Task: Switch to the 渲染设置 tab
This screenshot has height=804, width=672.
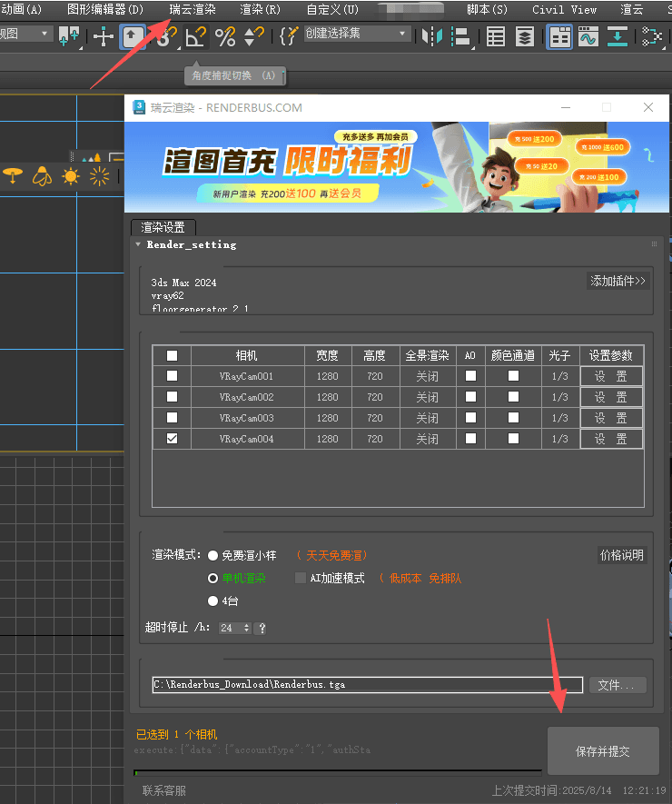Action: tap(163, 227)
